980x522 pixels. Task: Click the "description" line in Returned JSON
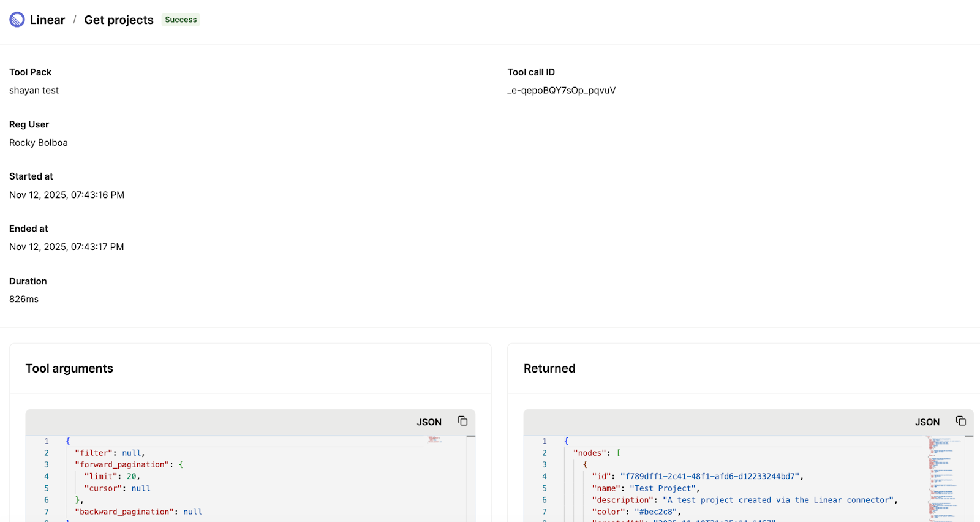[745, 500]
